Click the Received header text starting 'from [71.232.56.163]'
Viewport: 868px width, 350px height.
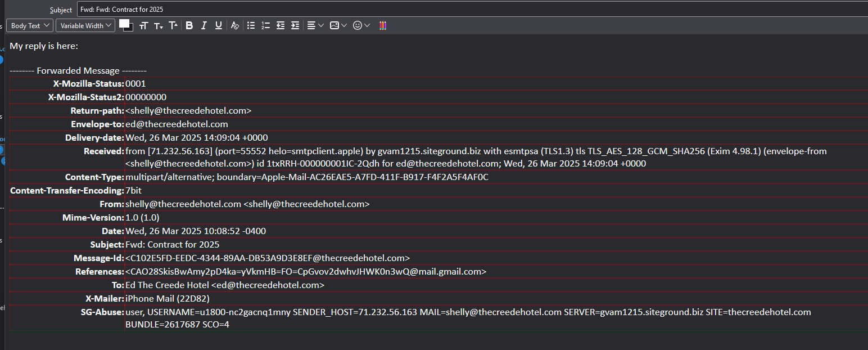(x=476, y=157)
